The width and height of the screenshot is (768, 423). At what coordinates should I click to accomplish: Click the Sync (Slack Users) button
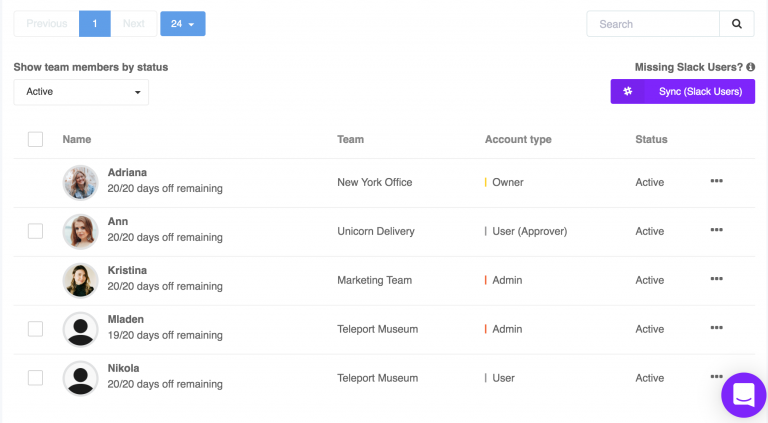(x=682, y=92)
